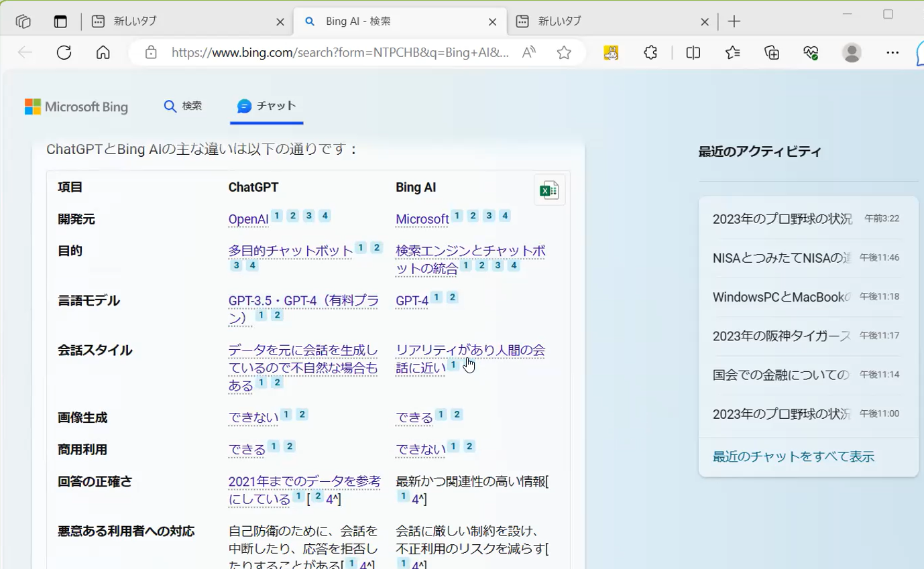Switch to last 新しいタブ tab

click(612, 21)
